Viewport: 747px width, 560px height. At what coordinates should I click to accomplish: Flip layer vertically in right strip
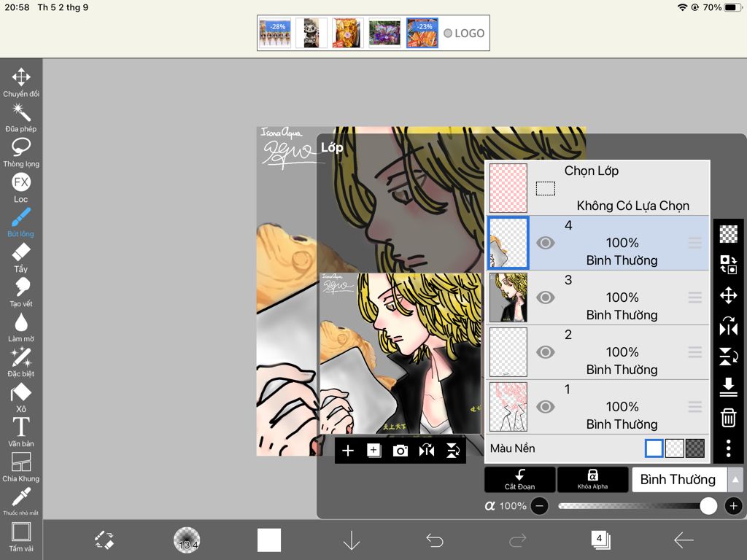(729, 356)
